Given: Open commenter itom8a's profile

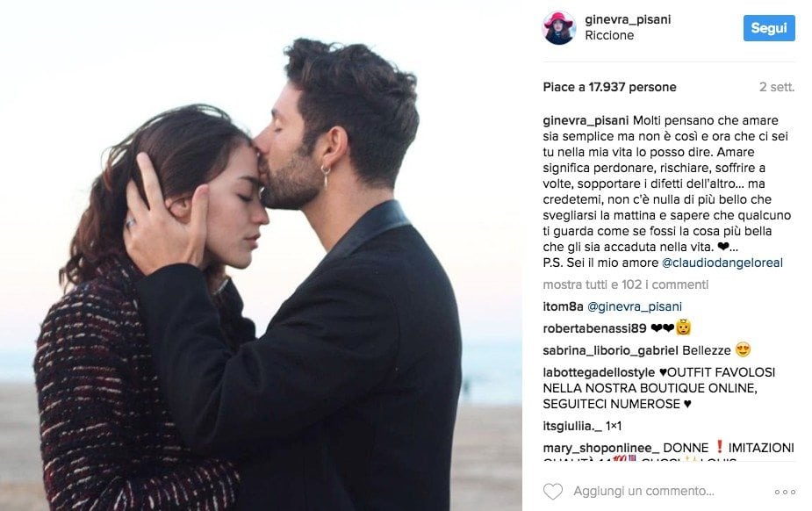Looking at the screenshot, I should (563, 306).
